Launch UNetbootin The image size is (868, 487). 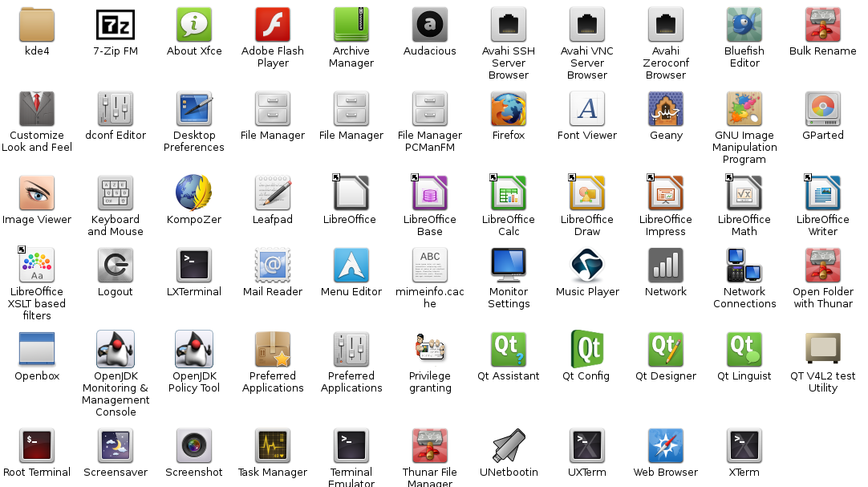pos(508,445)
